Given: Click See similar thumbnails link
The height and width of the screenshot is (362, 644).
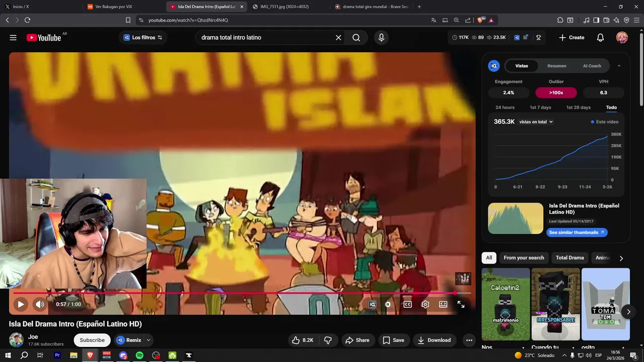Looking at the screenshot, I should coord(577,233).
